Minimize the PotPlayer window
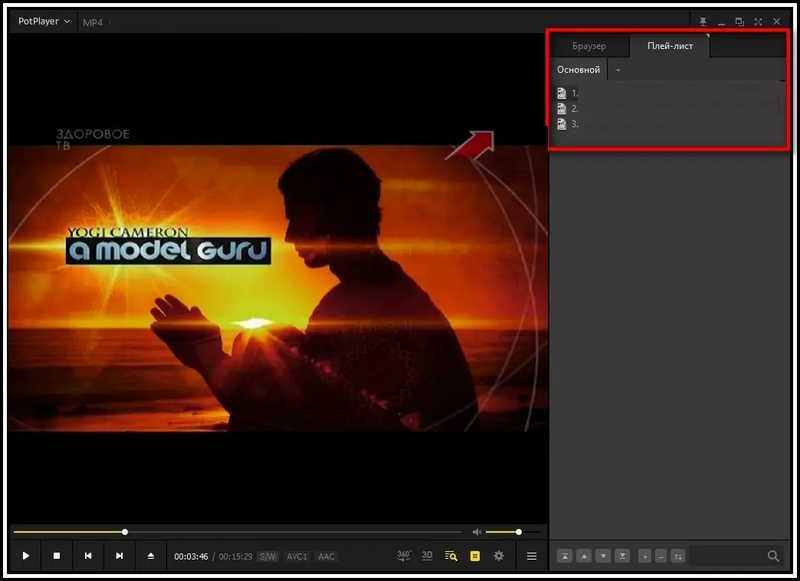This screenshot has height=581, width=800. [721, 22]
